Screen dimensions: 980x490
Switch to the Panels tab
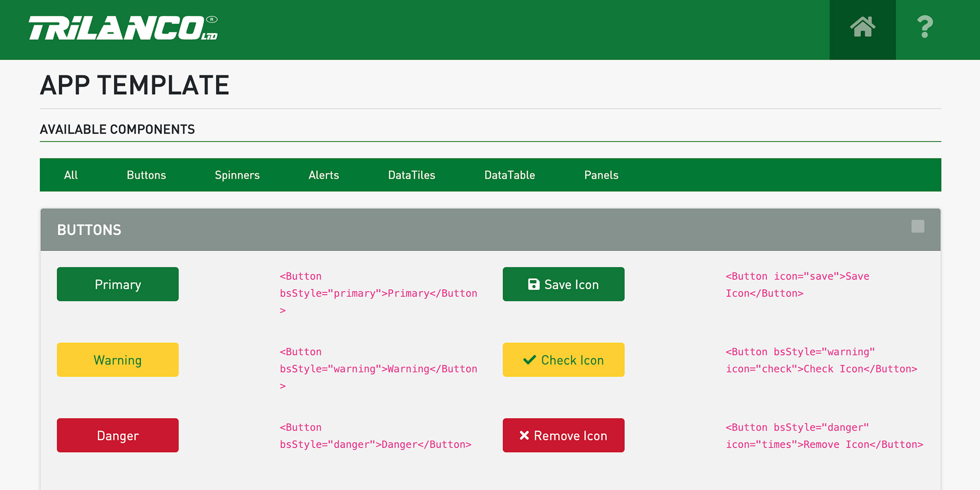601,175
